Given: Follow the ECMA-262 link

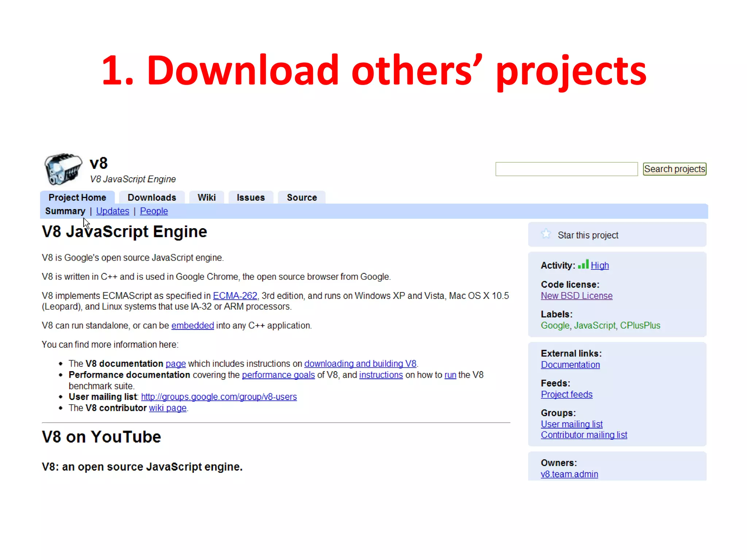Looking at the screenshot, I should [x=235, y=296].
